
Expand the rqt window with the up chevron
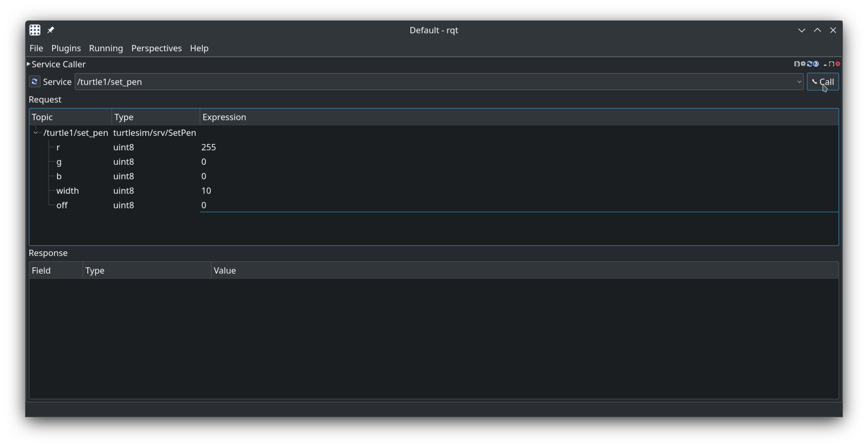point(818,30)
